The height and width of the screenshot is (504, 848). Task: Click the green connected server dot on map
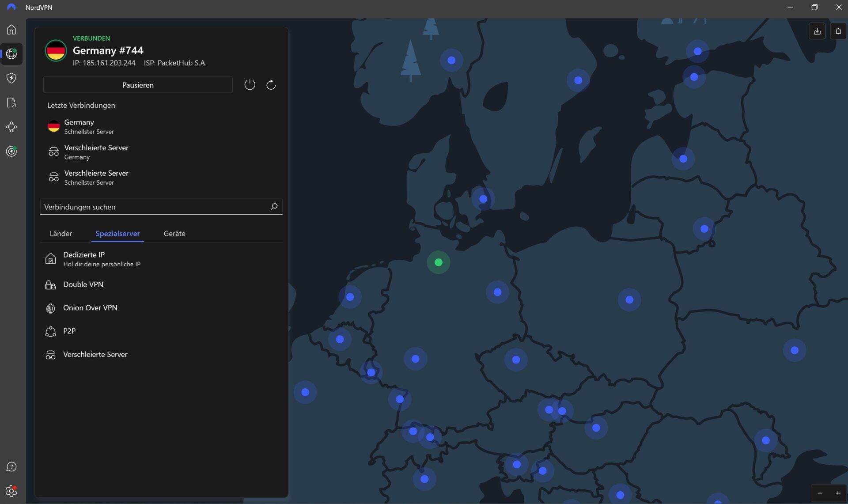coord(439,262)
